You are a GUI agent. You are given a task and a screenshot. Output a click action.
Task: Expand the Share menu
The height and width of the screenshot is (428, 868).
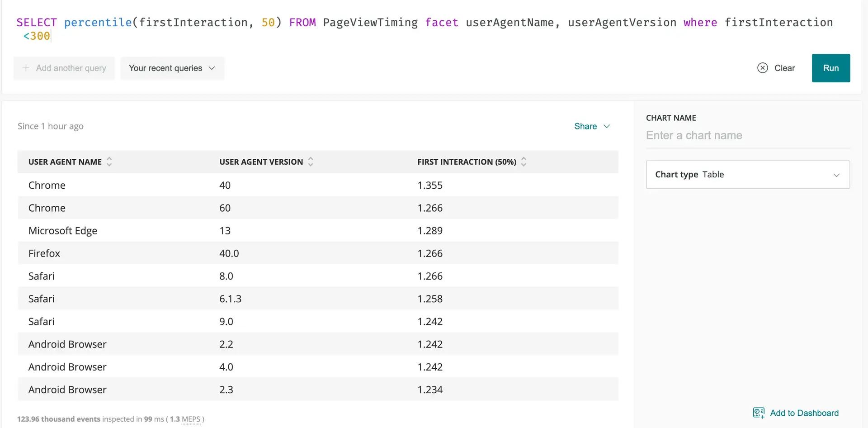coord(592,126)
